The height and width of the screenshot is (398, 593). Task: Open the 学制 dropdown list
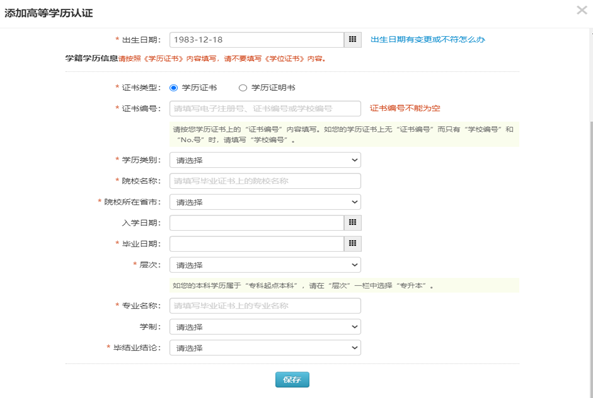tap(265, 327)
